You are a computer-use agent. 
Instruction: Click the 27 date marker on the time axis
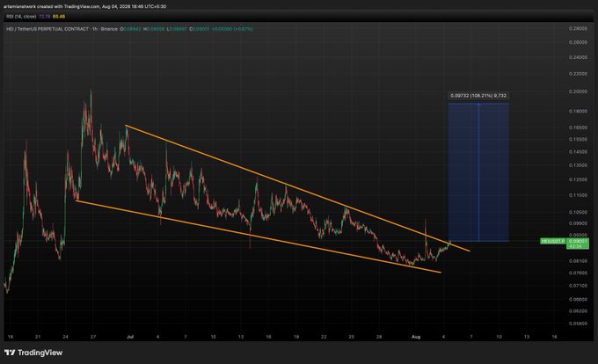click(x=93, y=337)
